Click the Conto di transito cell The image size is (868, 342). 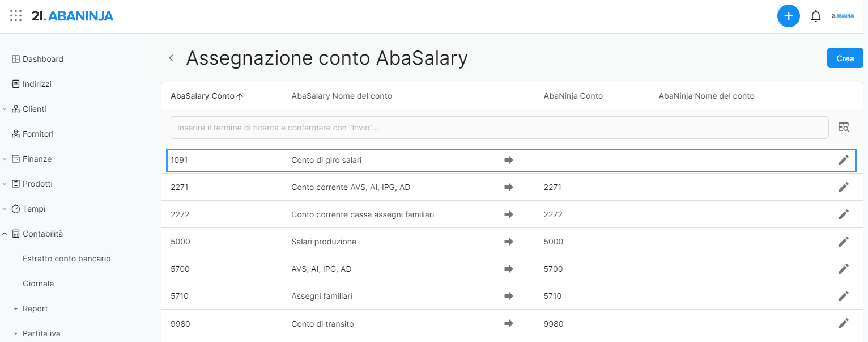pos(322,324)
